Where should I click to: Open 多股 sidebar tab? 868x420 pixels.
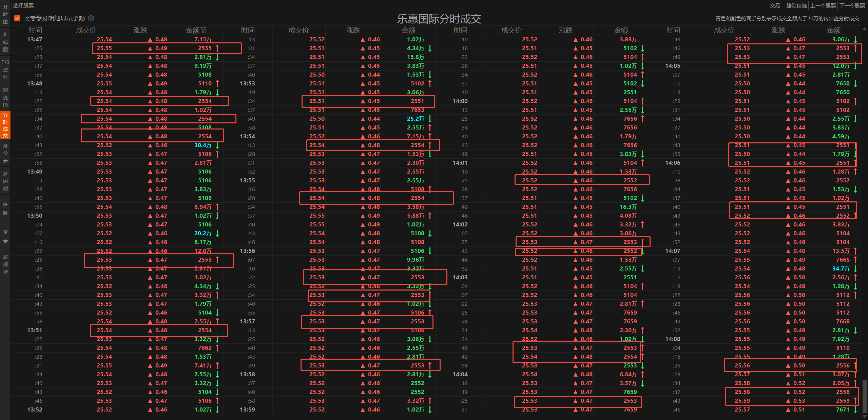pyautogui.click(x=5, y=208)
